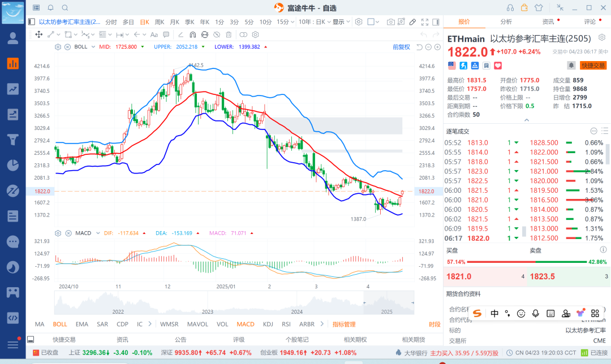Toggle the MACD indicator at bottom
The height and width of the screenshot is (364, 611).
[x=246, y=324]
